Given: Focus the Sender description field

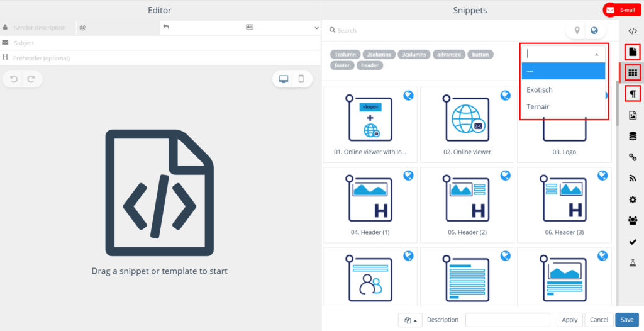Looking at the screenshot, I should tap(40, 28).
